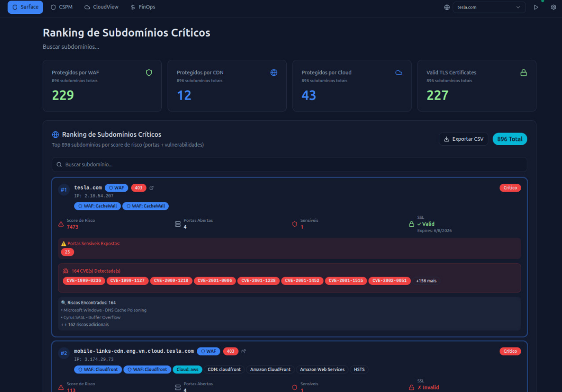Click the 896 Total badge
Image resolution: width=562 pixels, height=392 pixels.
click(x=510, y=139)
